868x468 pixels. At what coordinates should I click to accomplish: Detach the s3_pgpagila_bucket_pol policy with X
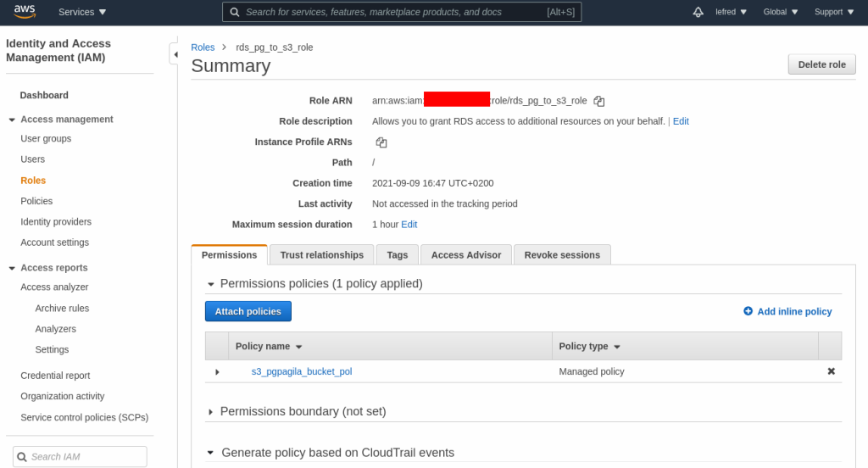click(831, 371)
